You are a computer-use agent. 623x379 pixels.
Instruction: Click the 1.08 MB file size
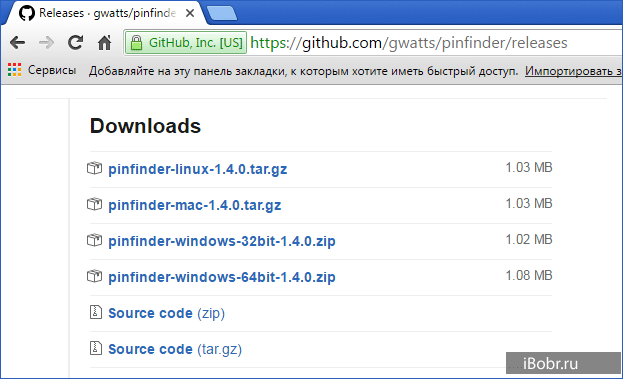click(x=529, y=275)
